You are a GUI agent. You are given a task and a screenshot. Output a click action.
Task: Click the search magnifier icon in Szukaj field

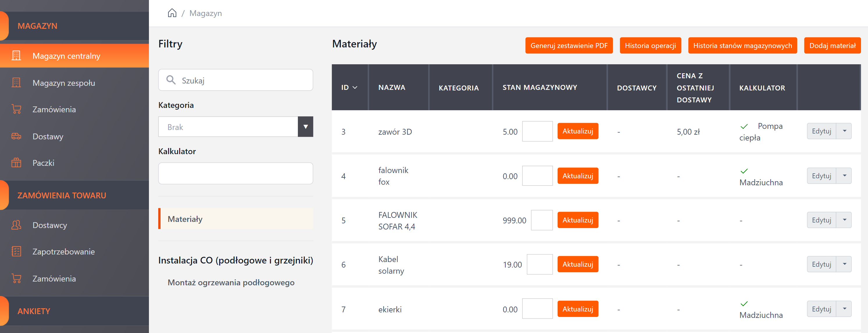click(x=171, y=80)
